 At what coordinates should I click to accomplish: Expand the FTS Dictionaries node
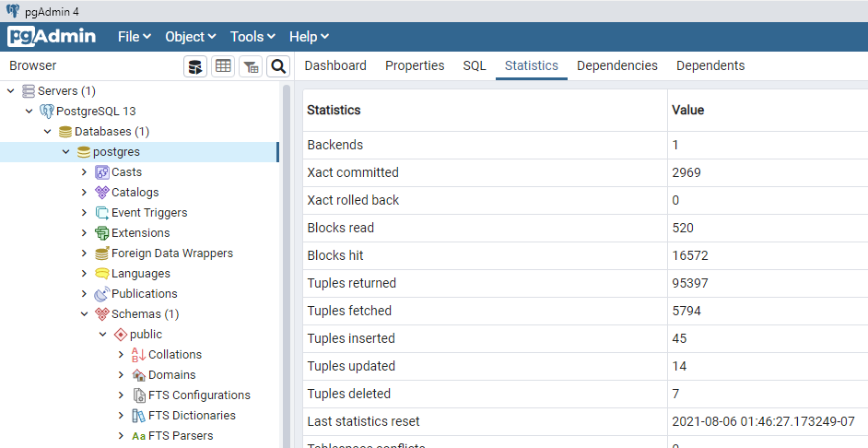(122, 416)
